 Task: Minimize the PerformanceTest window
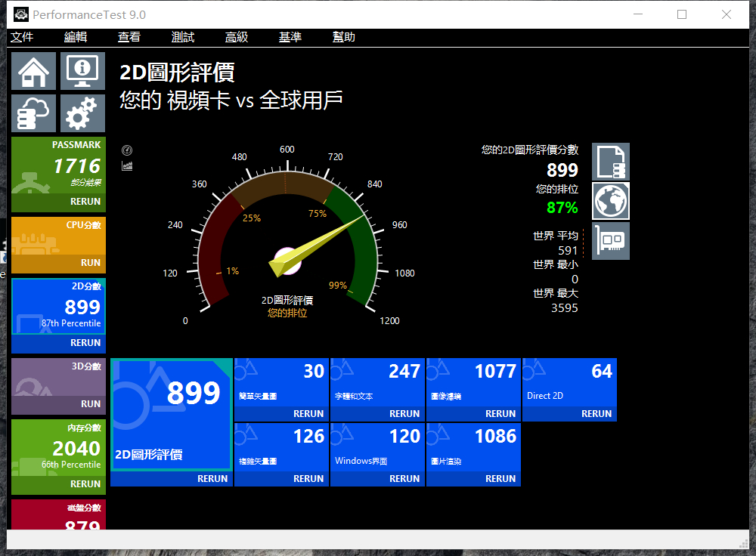[638, 14]
